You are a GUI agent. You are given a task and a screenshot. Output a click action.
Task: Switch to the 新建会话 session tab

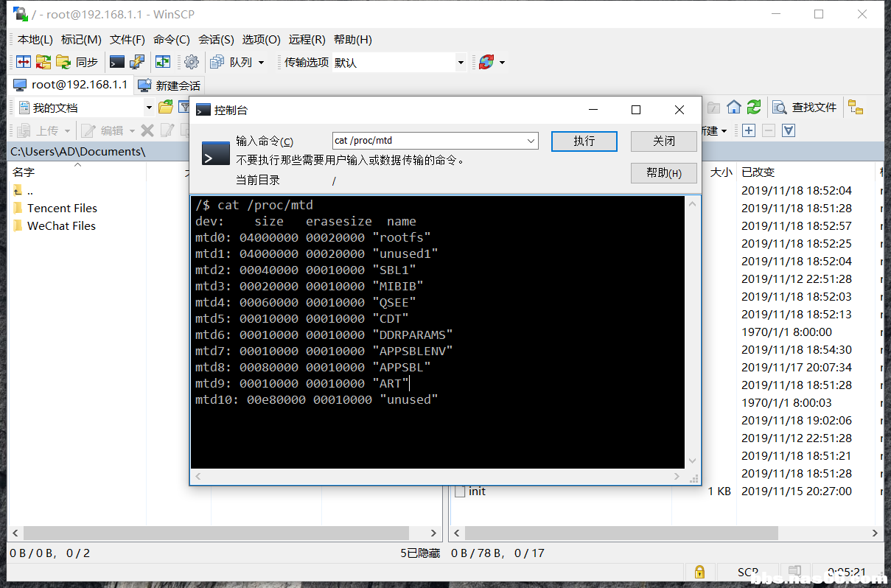(171, 85)
